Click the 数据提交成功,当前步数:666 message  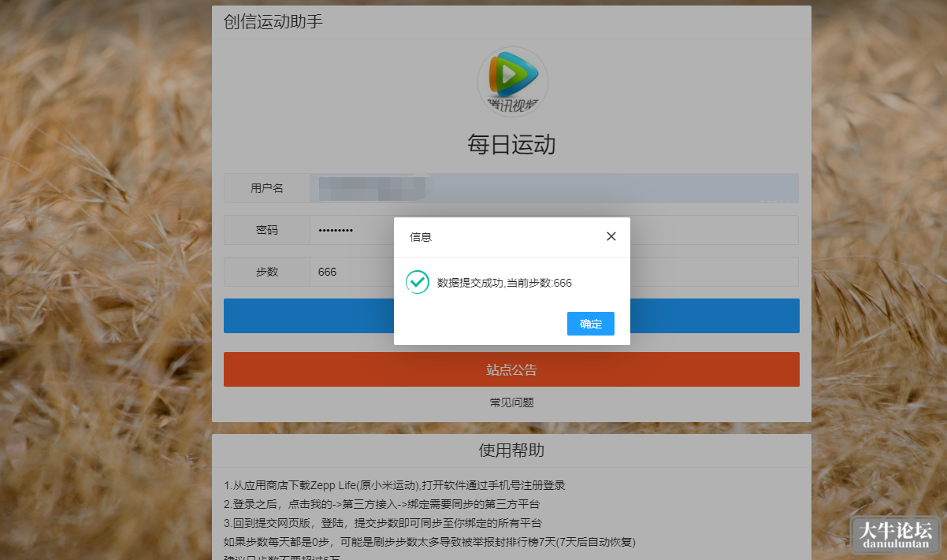[504, 283]
